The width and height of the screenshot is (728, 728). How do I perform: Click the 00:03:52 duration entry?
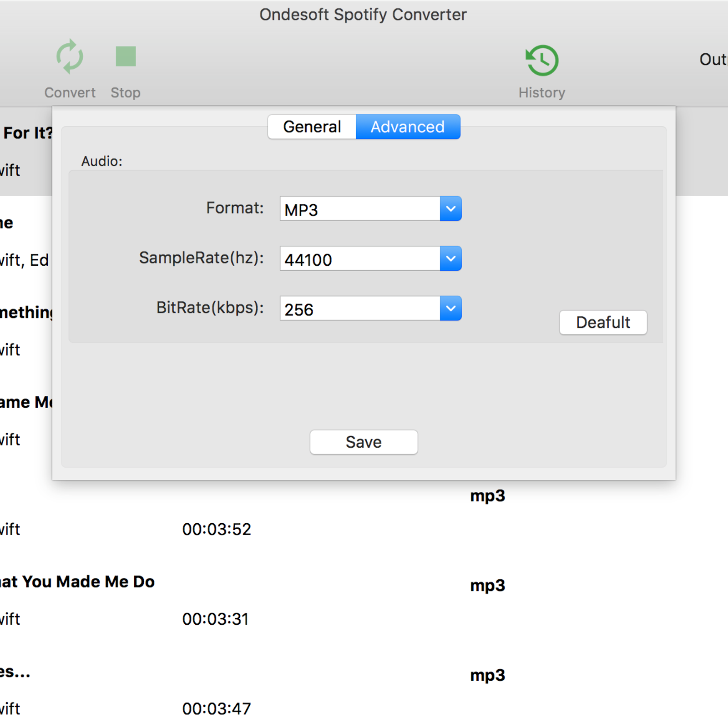coord(217,529)
